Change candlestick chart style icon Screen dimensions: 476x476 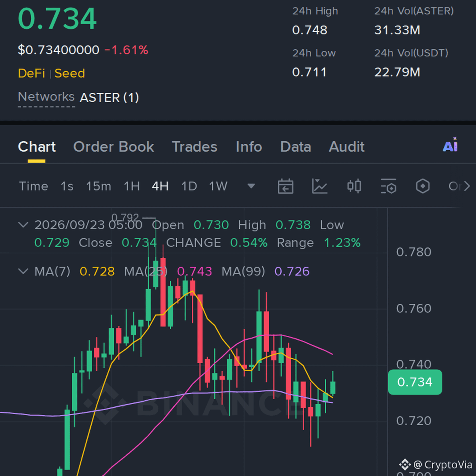pyautogui.click(x=354, y=186)
